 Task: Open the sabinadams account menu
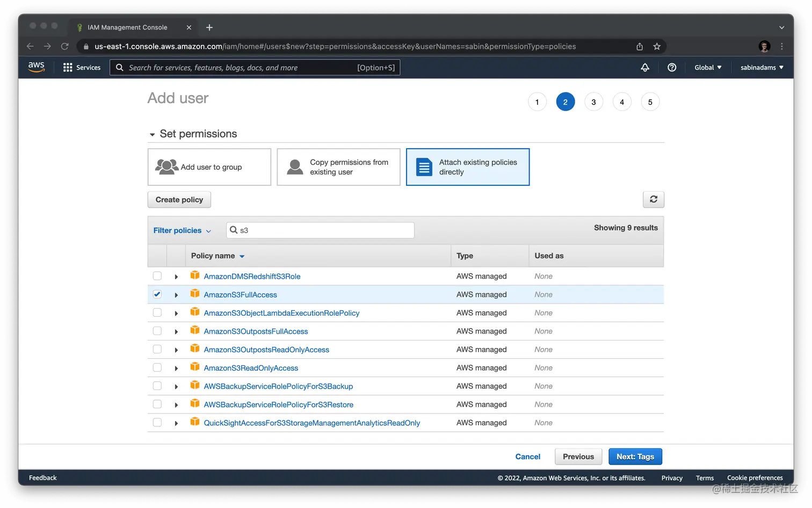click(760, 67)
